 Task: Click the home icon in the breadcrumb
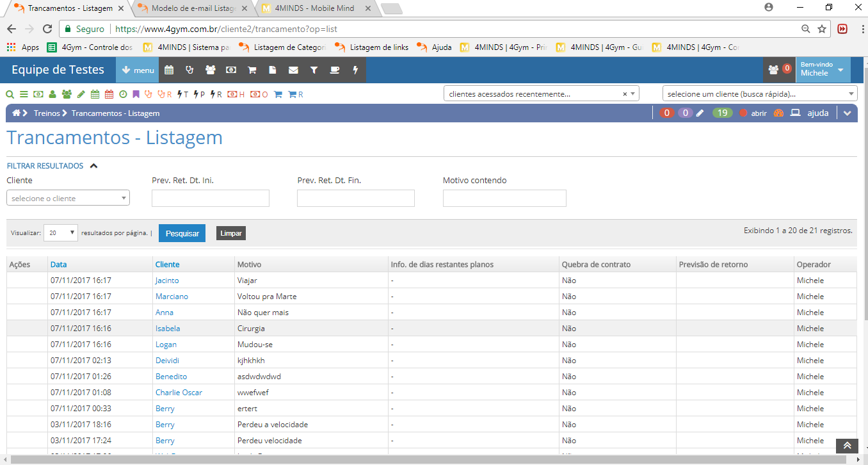(16, 113)
